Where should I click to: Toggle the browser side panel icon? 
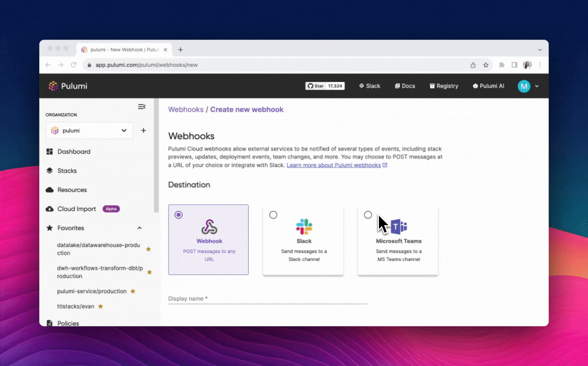coord(515,65)
